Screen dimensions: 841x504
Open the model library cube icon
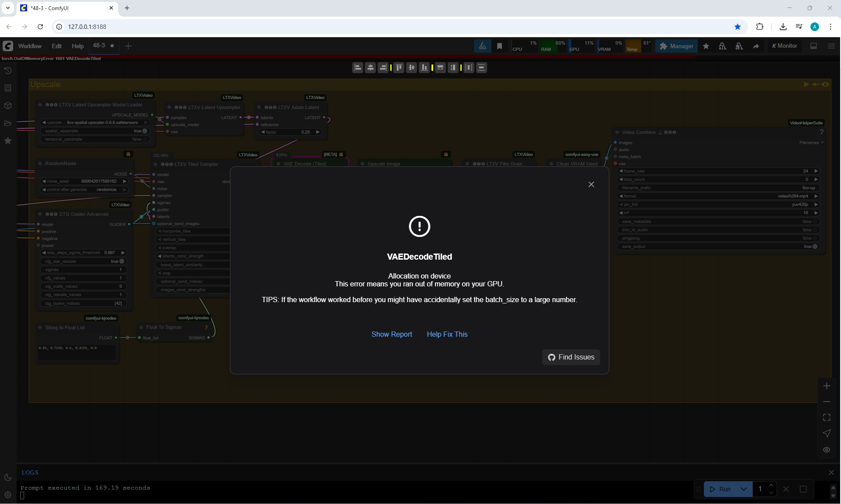(8, 106)
